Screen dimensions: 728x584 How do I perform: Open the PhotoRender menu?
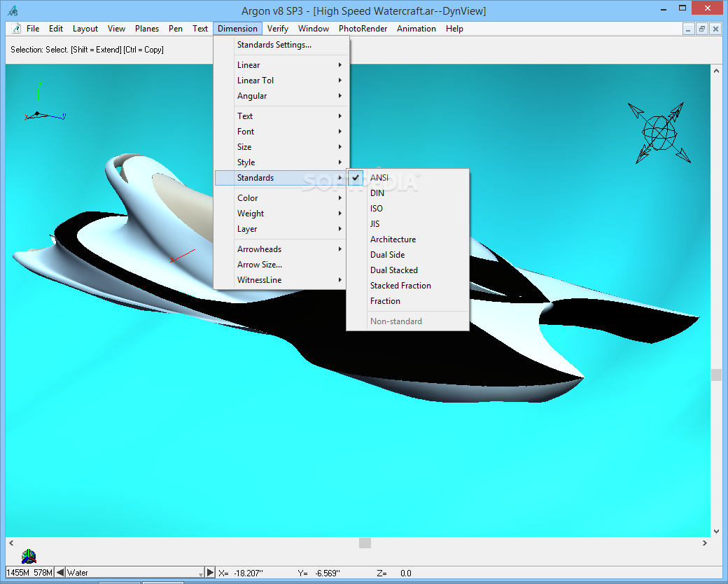coord(363,28)
